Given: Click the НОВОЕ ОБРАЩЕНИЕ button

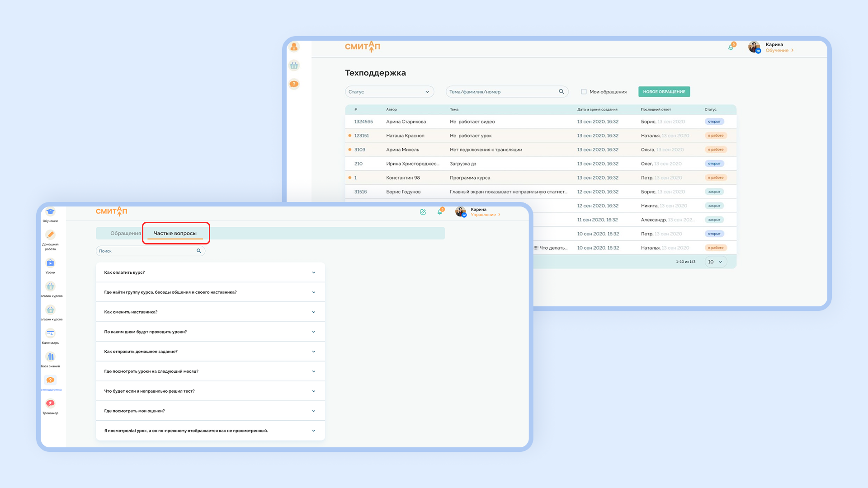Looking at the screenshot, I should 664,92.
